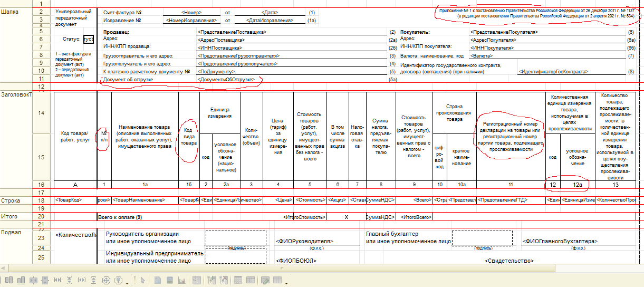Select the Статус value cell
Screen dimensions: 644x287
pyautogui.click(x=89, y=39)
